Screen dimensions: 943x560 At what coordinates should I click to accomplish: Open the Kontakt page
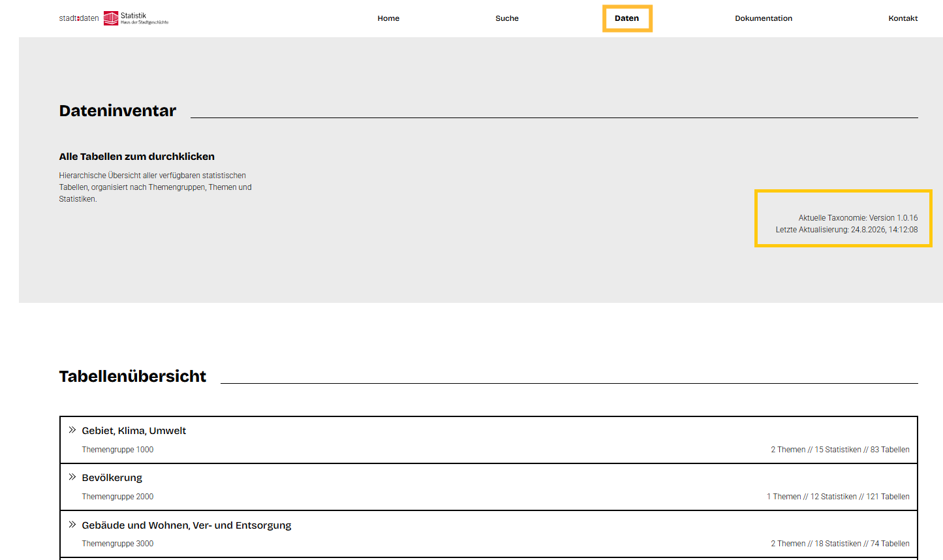(903, 18)
